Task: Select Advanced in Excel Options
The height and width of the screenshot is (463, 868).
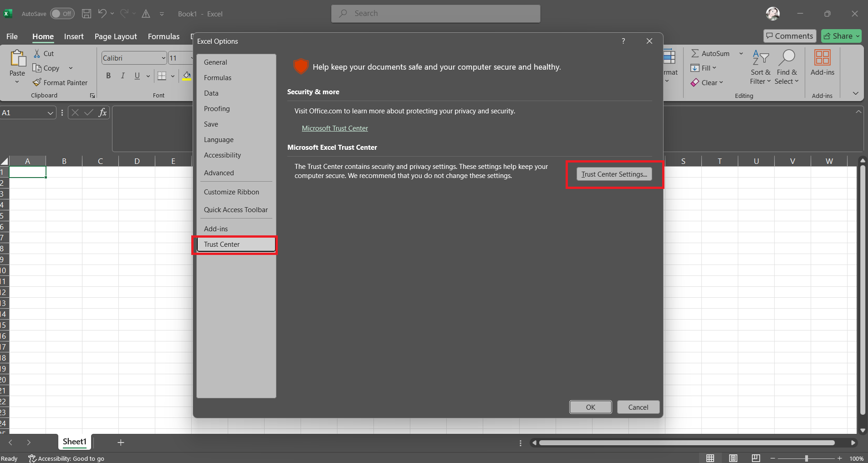Action: (236, 173)
